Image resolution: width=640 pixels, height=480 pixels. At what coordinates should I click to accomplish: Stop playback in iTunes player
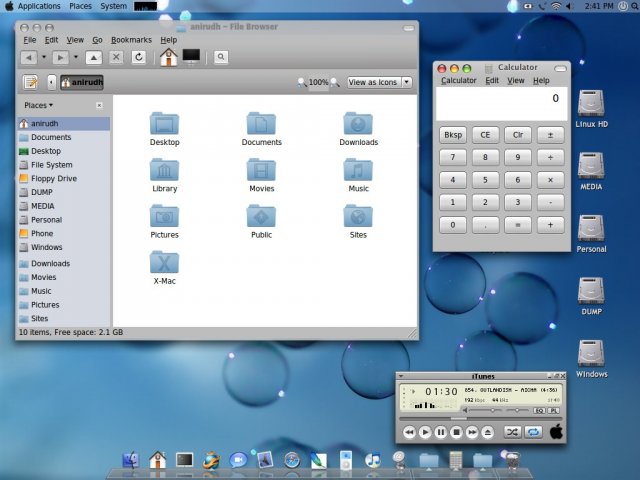(x=456, y=432)
